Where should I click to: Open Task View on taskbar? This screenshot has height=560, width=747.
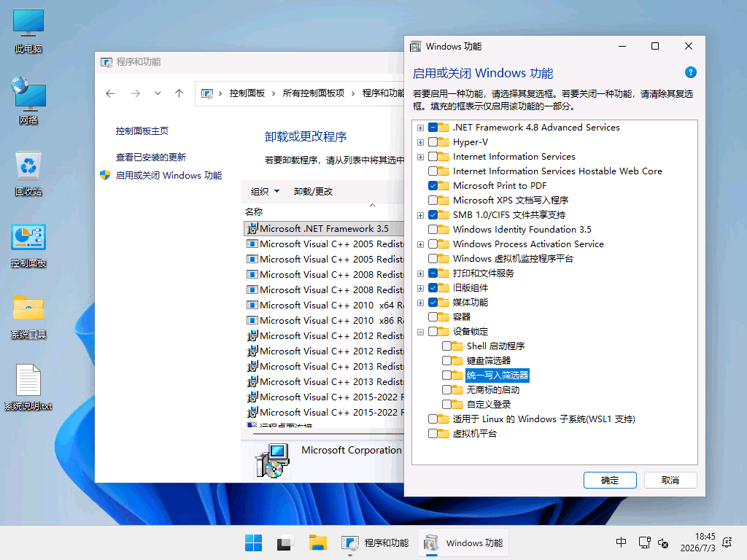tap(285, 542)
